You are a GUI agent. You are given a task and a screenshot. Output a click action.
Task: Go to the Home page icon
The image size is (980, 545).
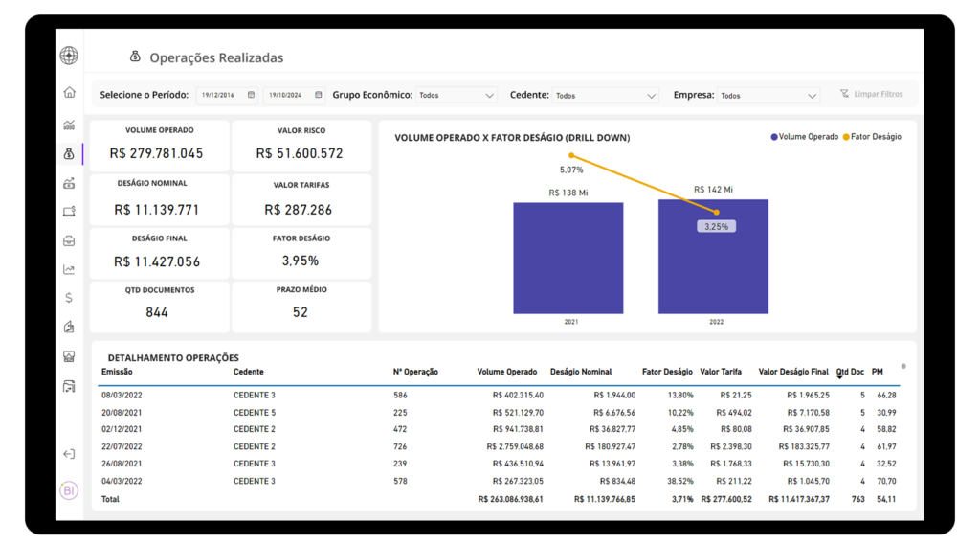pos(69,93)
